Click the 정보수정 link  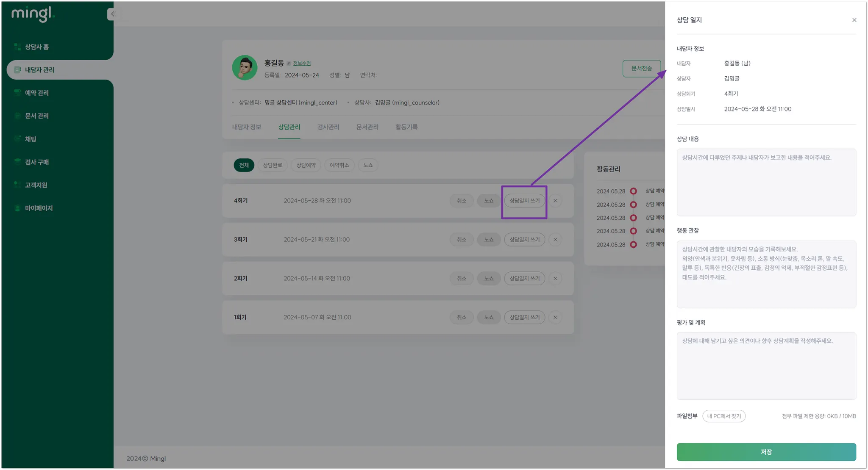pyautogui.click(x=302, y=63)
